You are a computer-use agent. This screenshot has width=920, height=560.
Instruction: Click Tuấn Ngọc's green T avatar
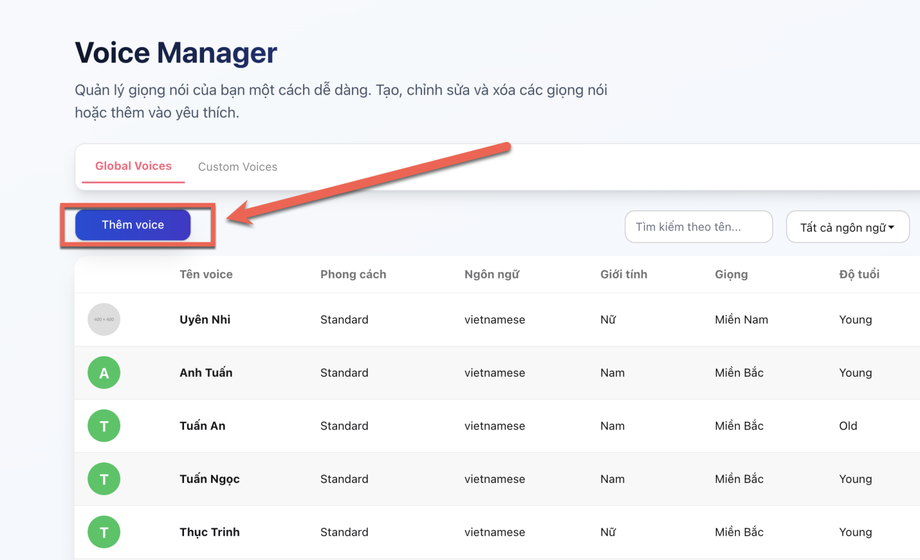pos(104,479)
